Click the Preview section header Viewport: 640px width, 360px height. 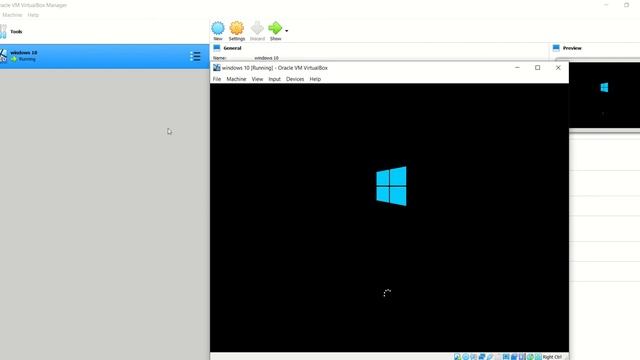tap(572, 48)
